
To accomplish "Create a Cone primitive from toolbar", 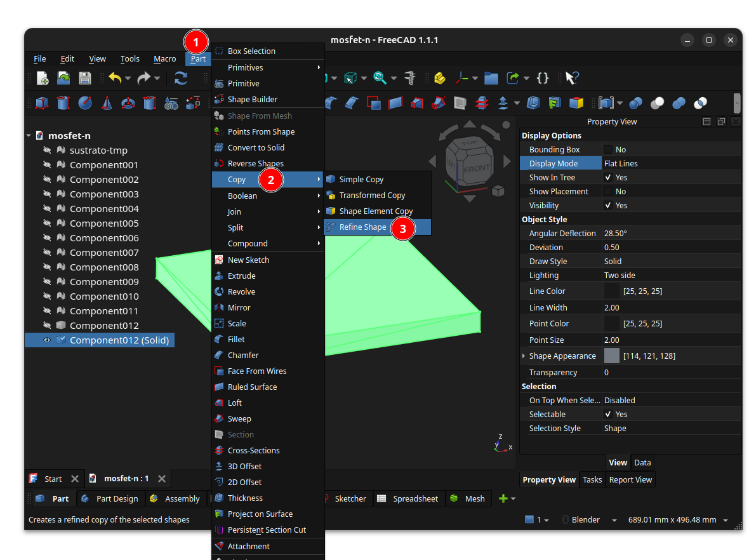I will (x=107, y=103).
